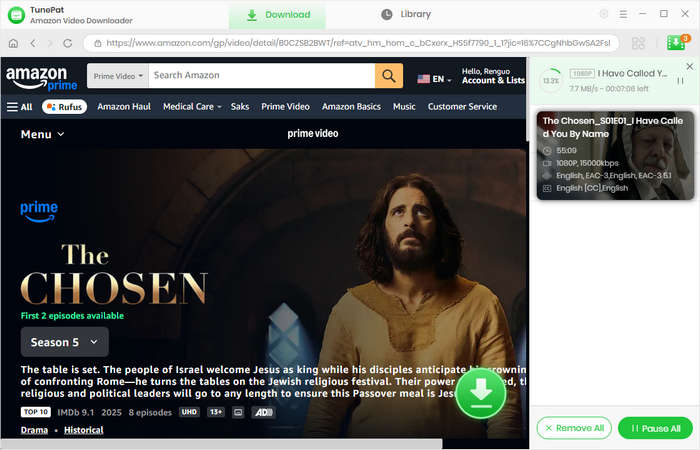Viewport: 700px width, 450px height.
Task: Open Rufus assistant
Action: 64,107
